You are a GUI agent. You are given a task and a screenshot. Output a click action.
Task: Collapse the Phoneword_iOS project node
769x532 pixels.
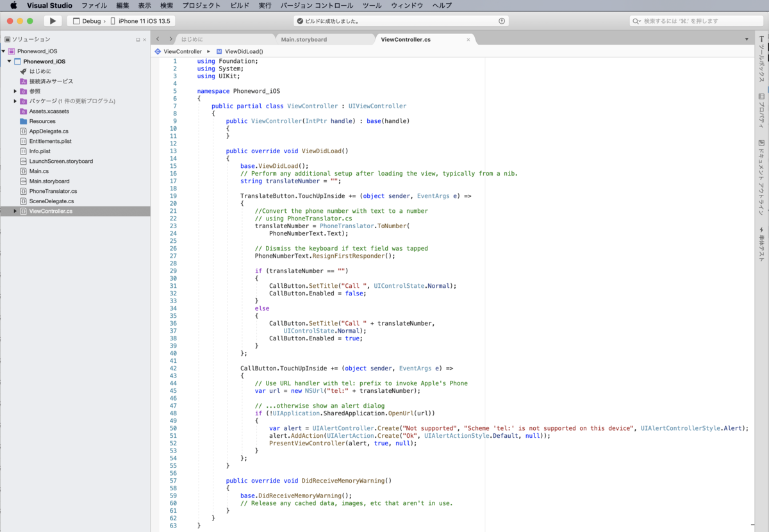10,62
